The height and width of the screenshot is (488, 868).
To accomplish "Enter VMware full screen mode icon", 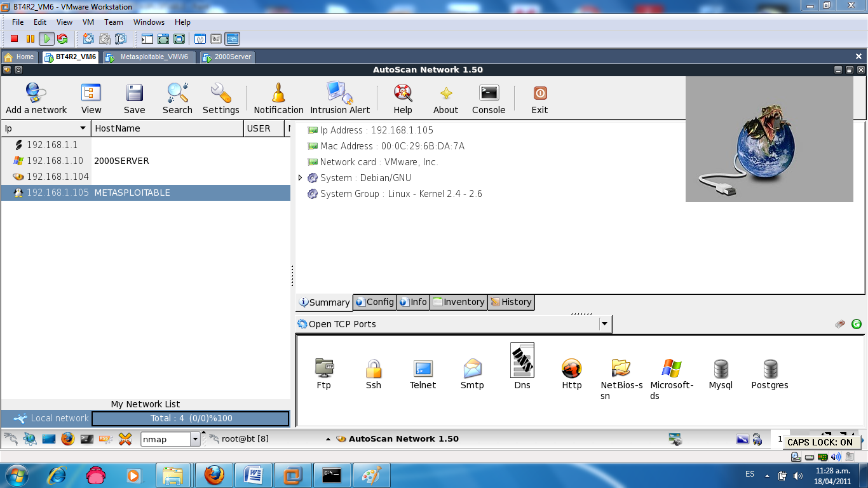I will [163, 39].
